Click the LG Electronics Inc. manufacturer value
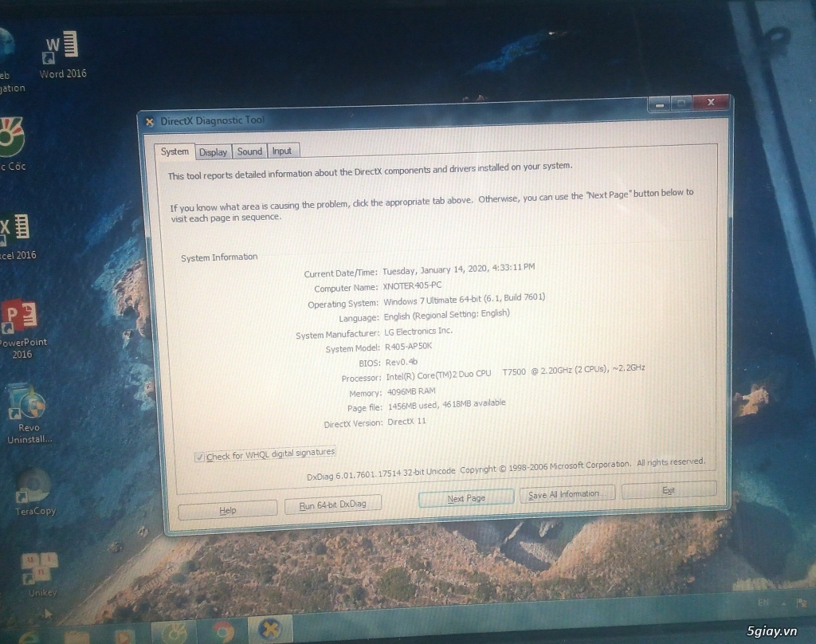Image resolution: width=816 pixels, height=644 pixels. [418, 331]
